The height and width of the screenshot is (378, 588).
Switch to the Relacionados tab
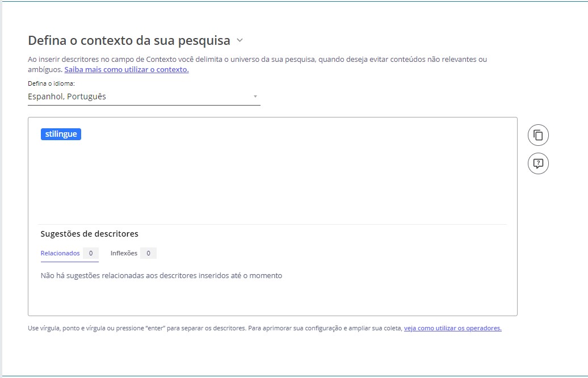tap(69, 254)
